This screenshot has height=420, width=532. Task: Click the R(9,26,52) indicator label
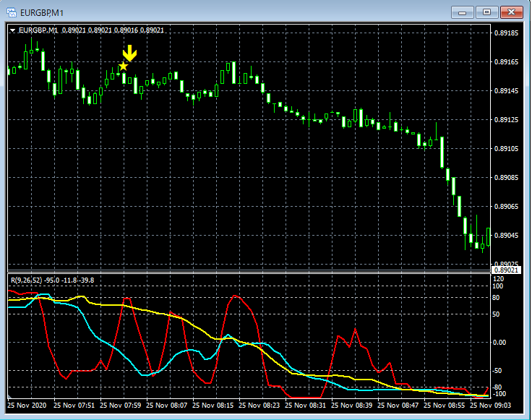click(x=52, y=280)
